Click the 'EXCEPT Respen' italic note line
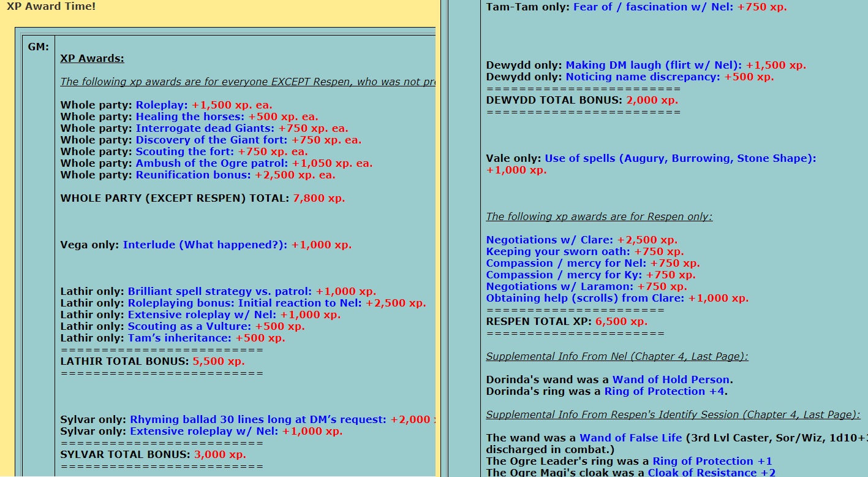 pyautogui.click(x=247, y=82)
